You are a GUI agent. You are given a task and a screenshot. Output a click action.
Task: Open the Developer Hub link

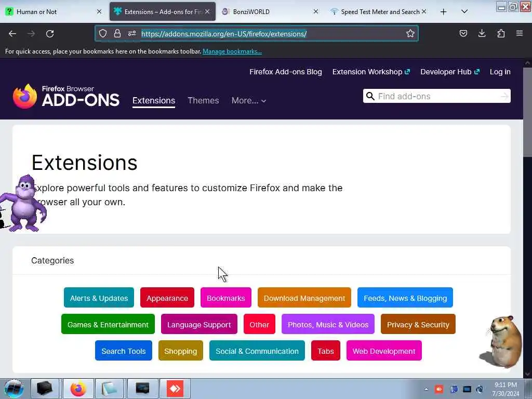[450, 72]
